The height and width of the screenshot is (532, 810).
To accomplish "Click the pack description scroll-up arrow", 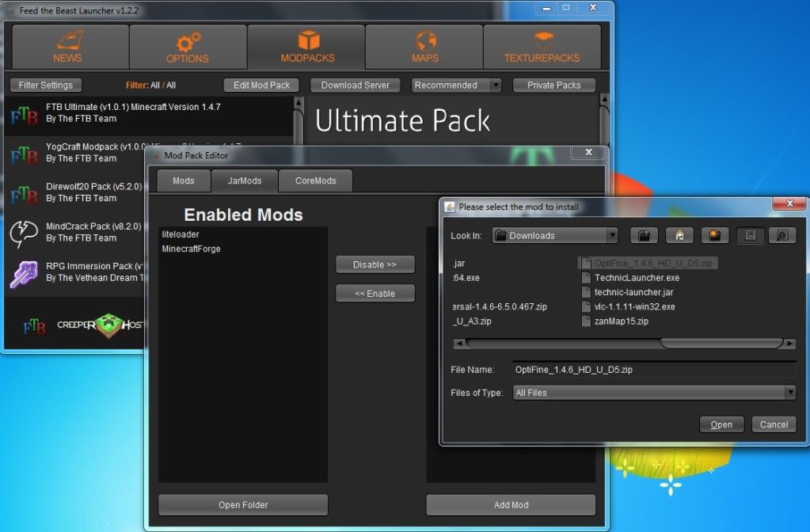I will pyautogui.click(x=604, y=99).
